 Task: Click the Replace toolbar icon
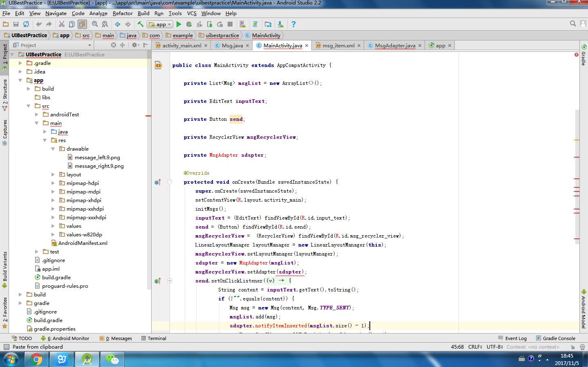point(105,24)
